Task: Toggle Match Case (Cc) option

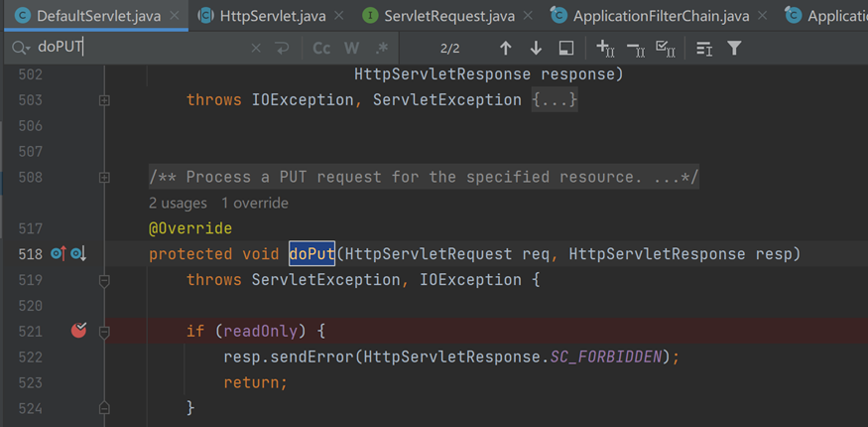Action: 321,49
